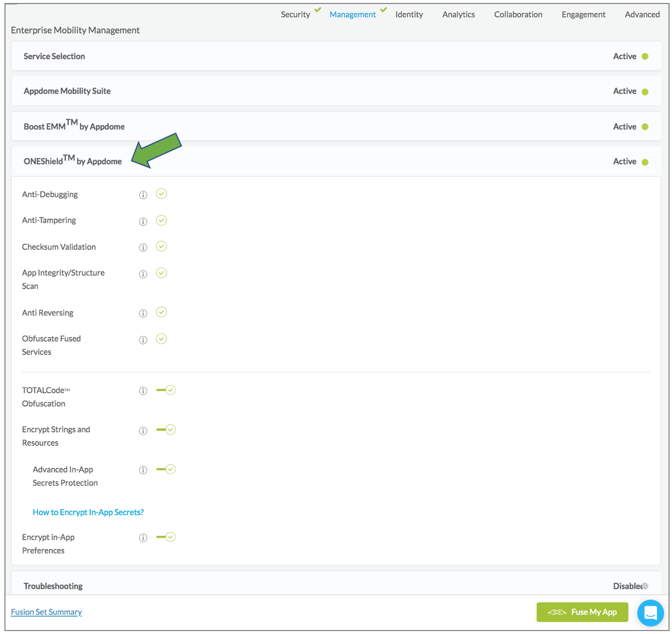
Task: Click the Anti-Debugging label
Action: pos(50,194)
